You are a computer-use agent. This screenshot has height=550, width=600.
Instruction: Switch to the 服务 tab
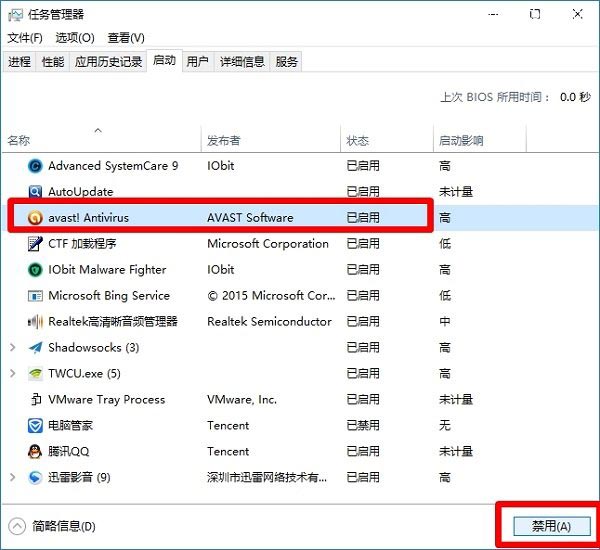pyautogui.click(x=287, y=62)
